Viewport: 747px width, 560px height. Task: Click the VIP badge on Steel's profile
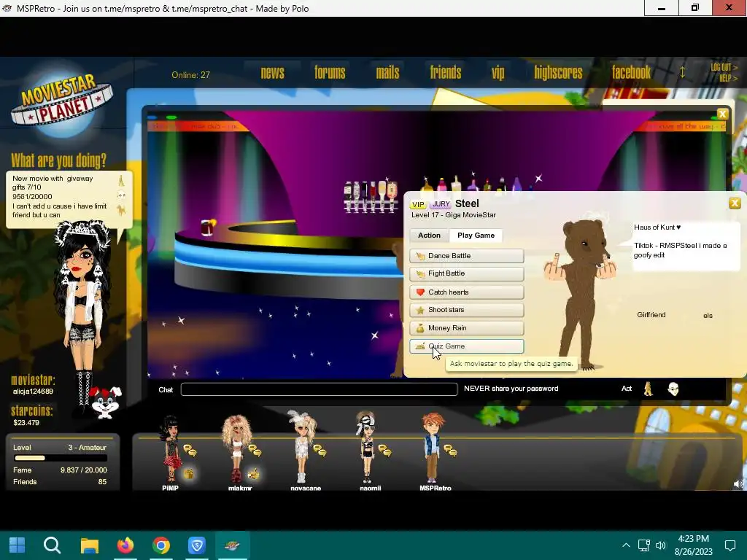point(418,204)
